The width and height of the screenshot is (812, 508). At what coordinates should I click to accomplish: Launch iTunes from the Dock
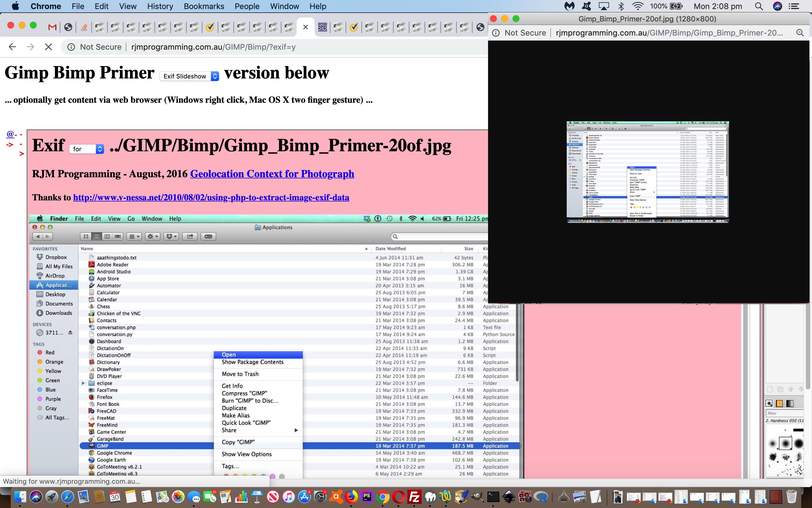tap(288, 496)
